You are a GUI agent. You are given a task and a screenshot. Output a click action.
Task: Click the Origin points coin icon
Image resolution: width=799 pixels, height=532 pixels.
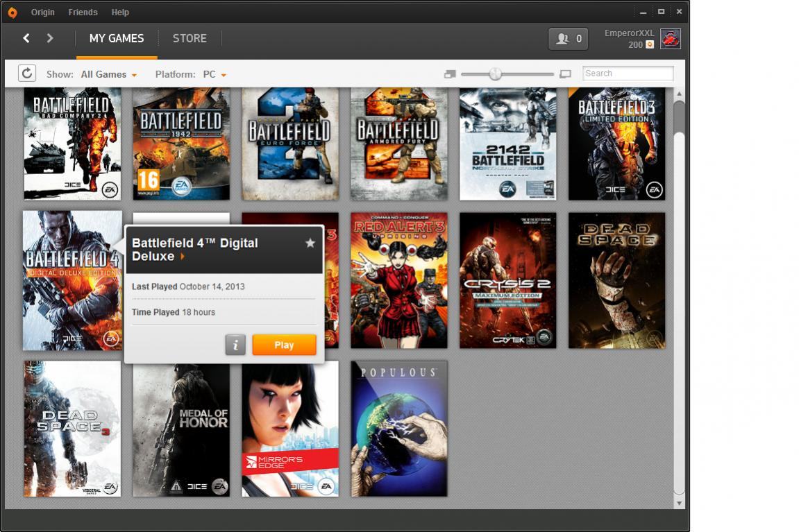[650, 45]
